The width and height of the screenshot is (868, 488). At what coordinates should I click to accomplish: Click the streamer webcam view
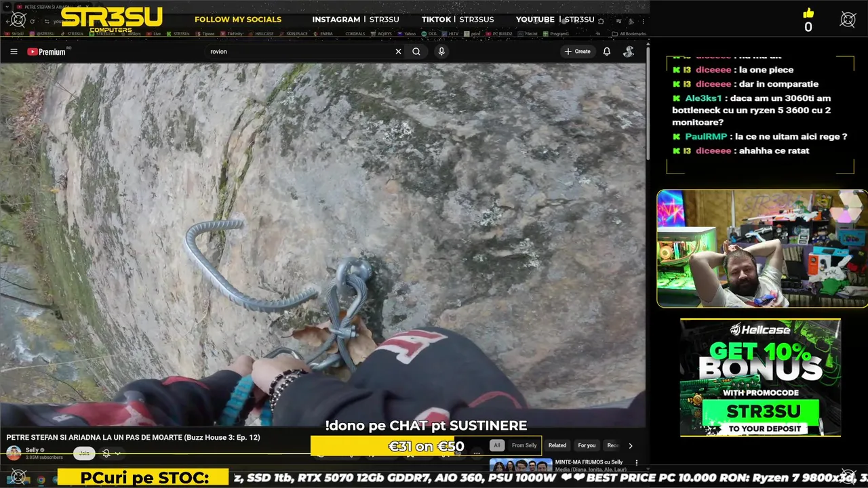[762, 248]
